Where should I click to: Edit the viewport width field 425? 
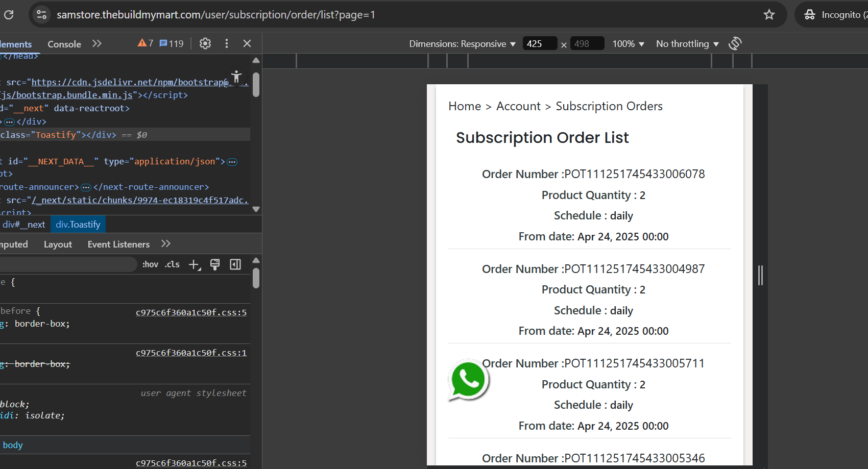[x=539, y=44]
